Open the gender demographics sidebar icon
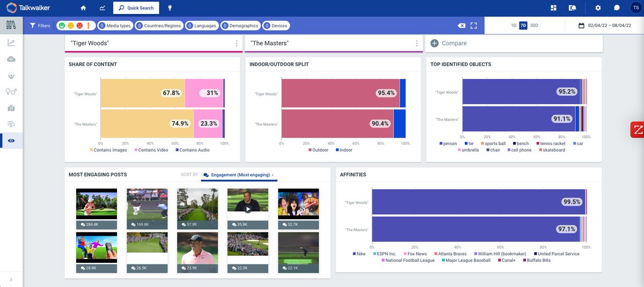Image resolution: width=644 pixels, height=287 pixels. [x=11, y=92]
